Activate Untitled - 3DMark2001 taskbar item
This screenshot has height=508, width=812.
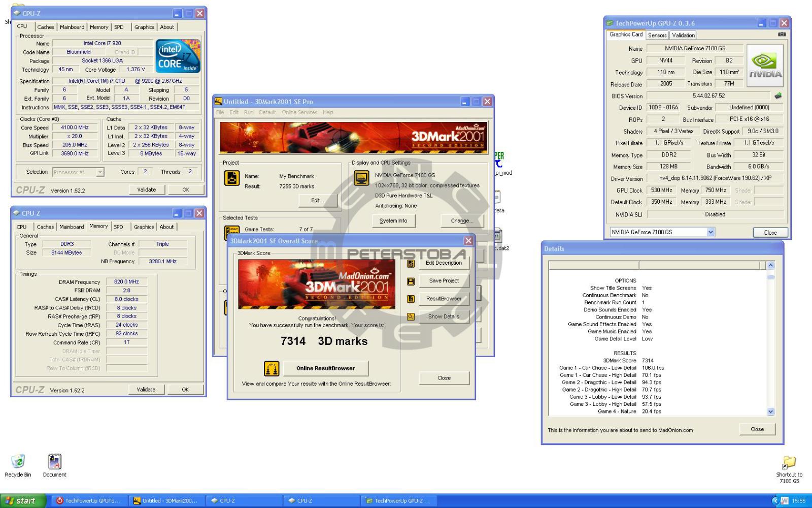pos(166,501)
